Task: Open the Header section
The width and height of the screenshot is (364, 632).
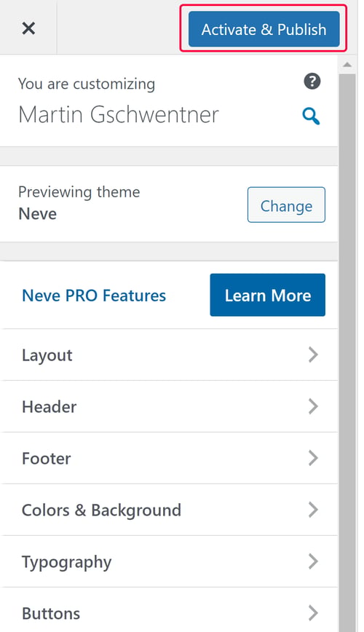Action: 169,407
